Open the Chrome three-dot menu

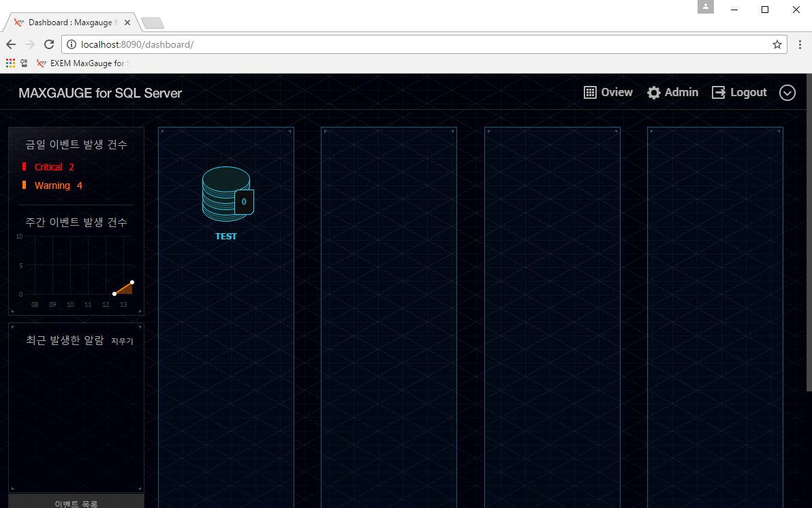[x=800, y=44]
